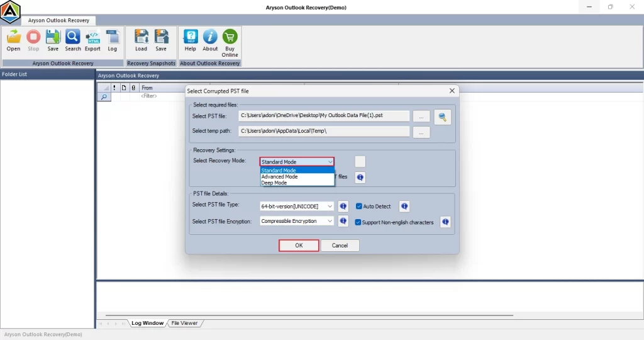Click the From column header
The image size is (644, 340).
(x=162, y=88)
